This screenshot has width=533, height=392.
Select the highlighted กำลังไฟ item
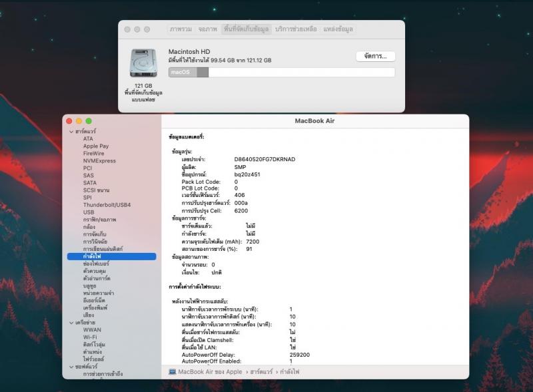coord(112,256)
